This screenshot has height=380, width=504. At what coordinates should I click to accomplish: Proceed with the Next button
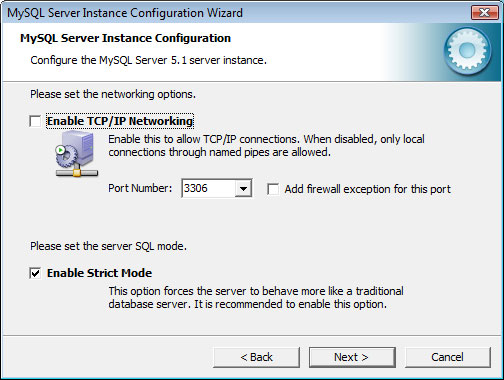(352, 357)
